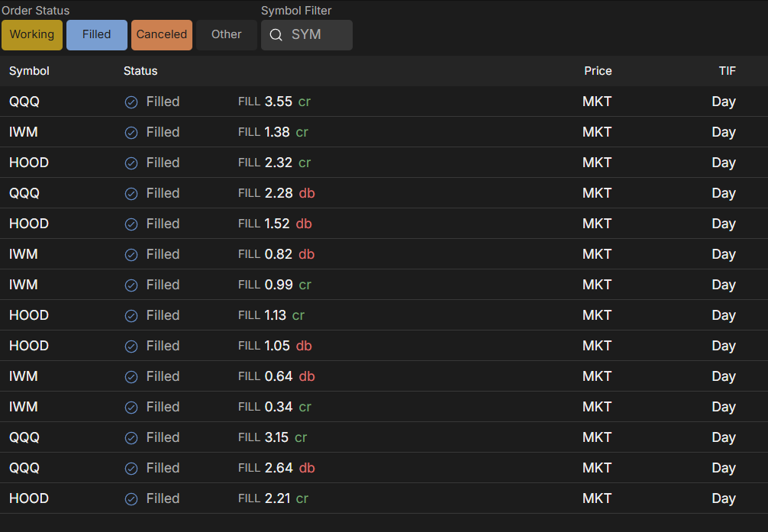Click the search magnifier icon in Symbol Filter
The image size is (768, 532).
(276, 35)
